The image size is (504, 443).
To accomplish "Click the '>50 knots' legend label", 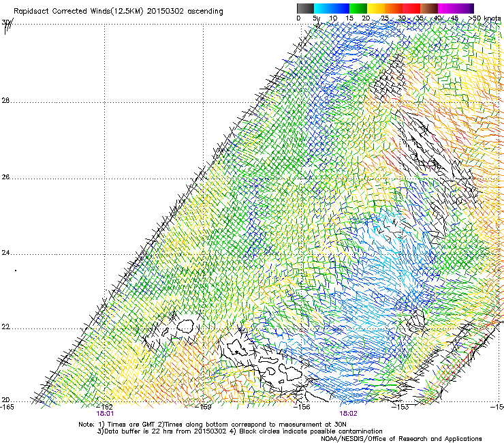I will tap(484, 18).
